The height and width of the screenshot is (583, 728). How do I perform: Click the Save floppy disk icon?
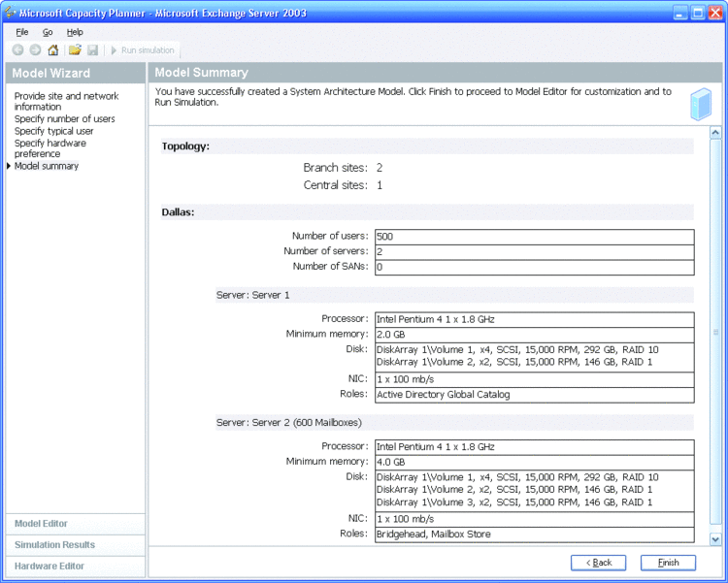point(92,50)
